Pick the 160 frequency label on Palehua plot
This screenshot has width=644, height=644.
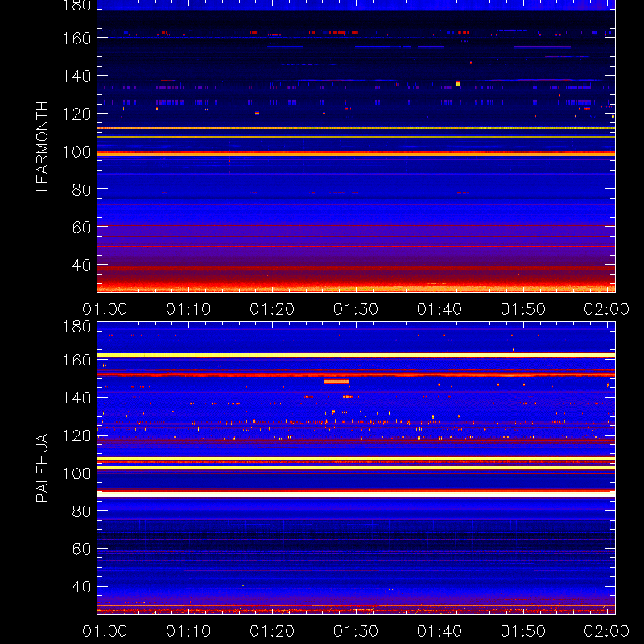(76, 360)
